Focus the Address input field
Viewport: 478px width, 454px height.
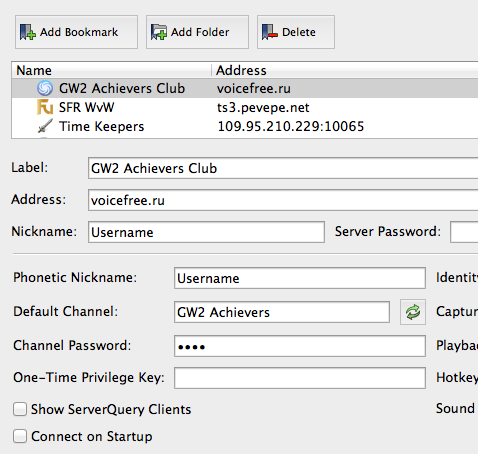[283, 200]
